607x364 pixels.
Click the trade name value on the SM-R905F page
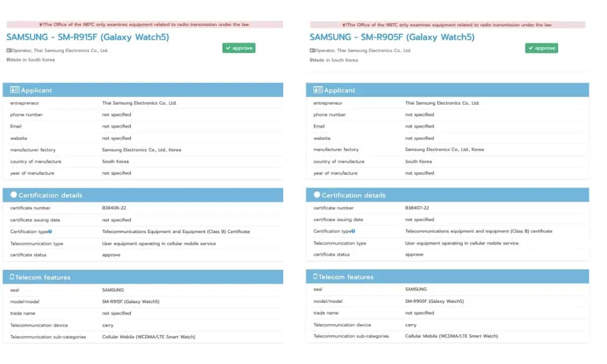tap(419, 313)
